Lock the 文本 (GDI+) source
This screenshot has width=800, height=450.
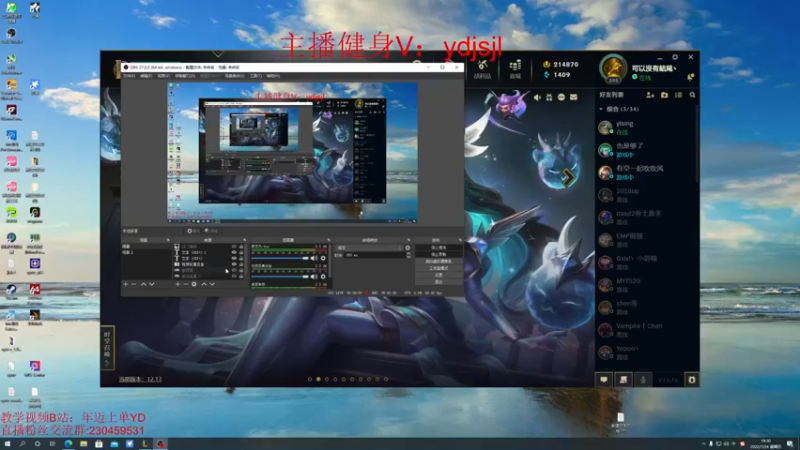[241, 258]
